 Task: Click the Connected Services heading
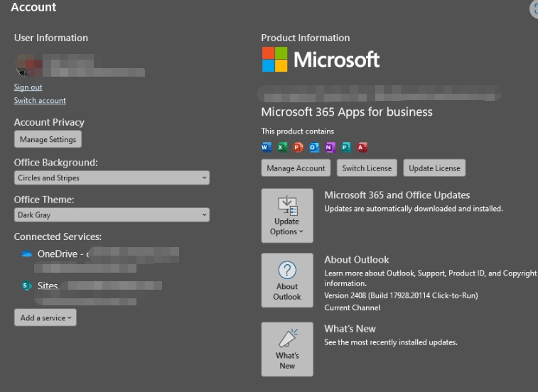(x=58, y=236)
